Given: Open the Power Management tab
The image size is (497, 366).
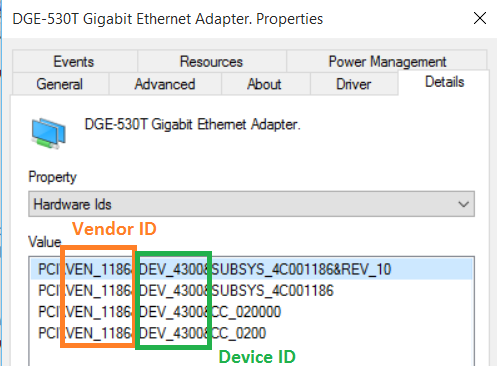Looking at the screenshot, I should coord(387,61).
